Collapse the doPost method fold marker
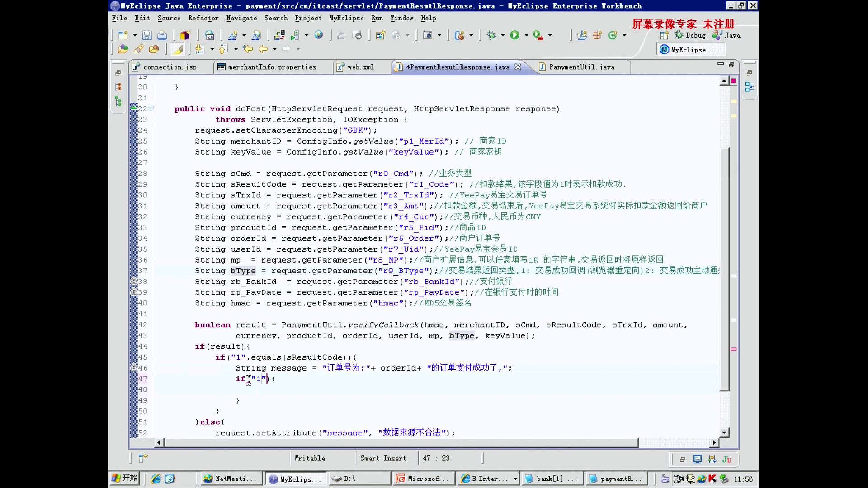 (x=151, y=108)
